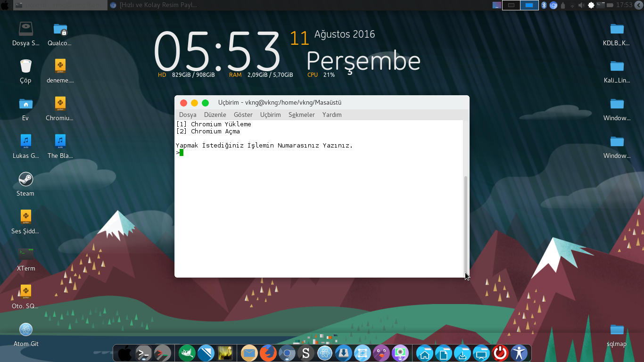Open the sqlmap folder
This screenshot has width=644, height=362.
point(617,329)
